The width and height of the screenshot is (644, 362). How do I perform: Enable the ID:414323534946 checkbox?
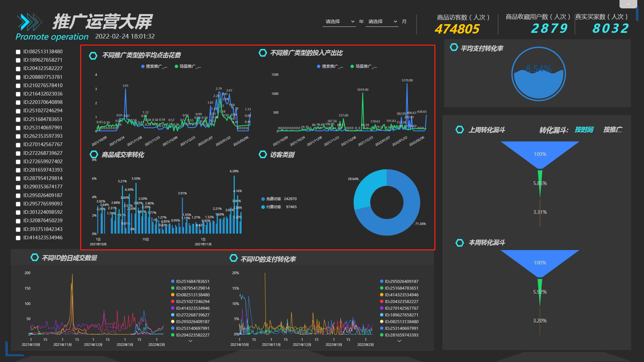(x=18, y=238)
